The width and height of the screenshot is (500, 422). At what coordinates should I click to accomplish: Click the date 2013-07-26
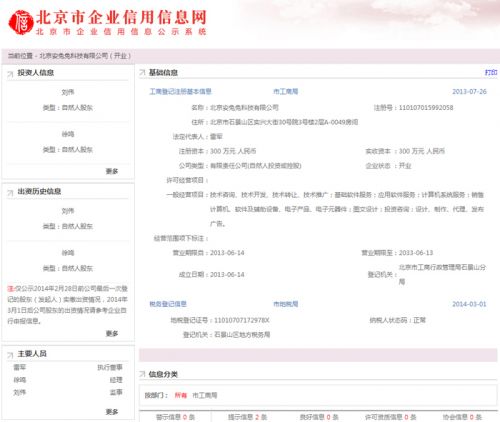[469, 91]
